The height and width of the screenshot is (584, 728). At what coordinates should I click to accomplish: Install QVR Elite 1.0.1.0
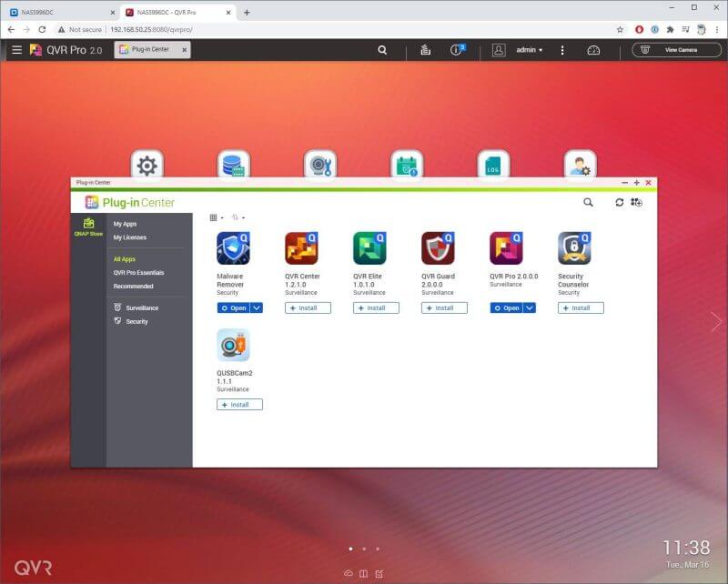click(376, 307)
